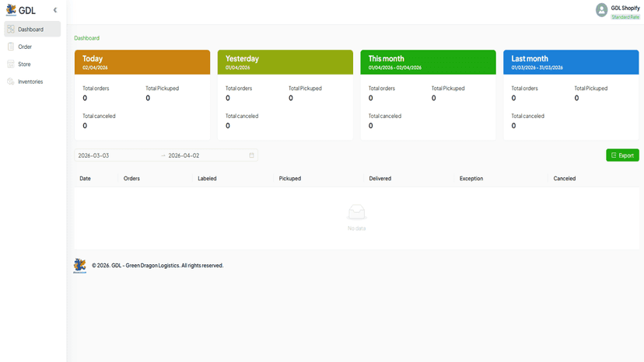This screenshot has width=644, height=362.
Task: Click the Green Dragon Logistics copyright text
Action: click(158, 266)
